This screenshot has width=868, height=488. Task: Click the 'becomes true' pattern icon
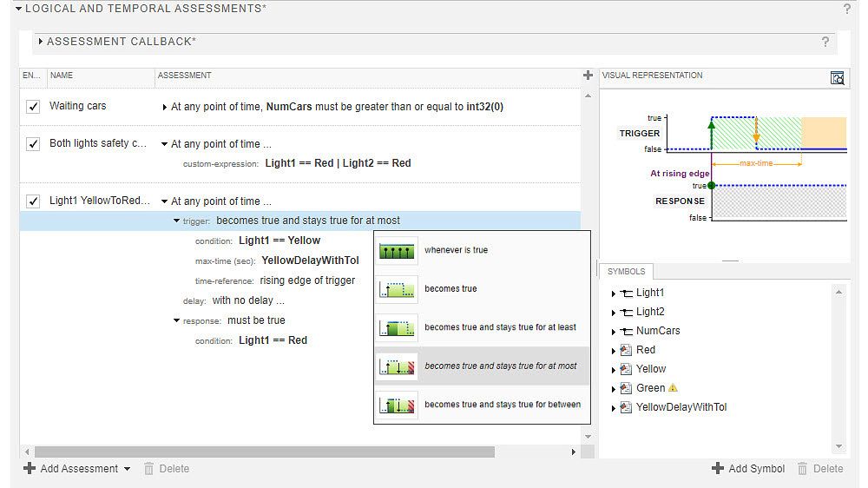click(x=398, y=289)
